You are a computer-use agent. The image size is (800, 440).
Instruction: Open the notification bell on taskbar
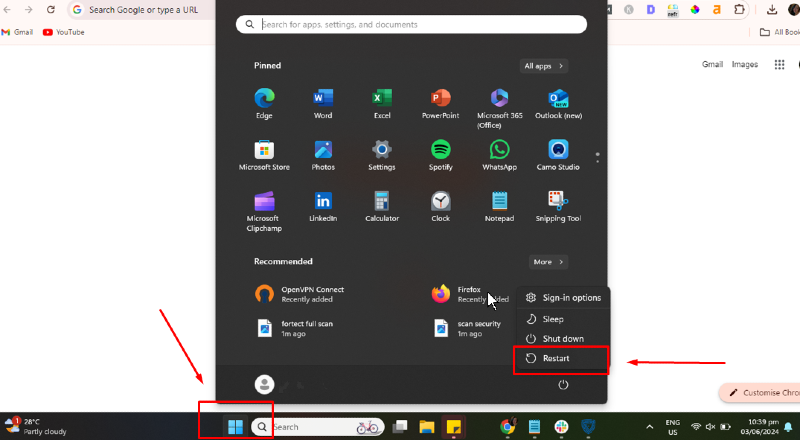788,427
